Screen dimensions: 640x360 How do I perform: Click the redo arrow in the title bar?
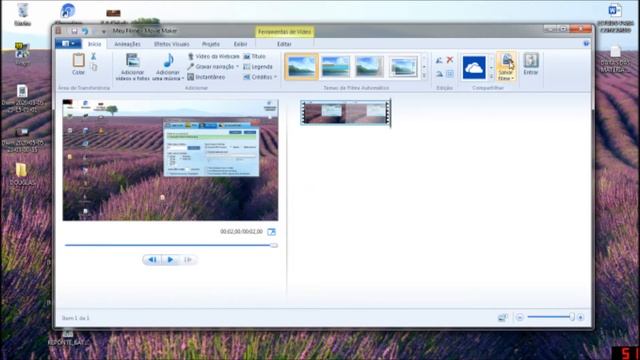tap(94, 31)
